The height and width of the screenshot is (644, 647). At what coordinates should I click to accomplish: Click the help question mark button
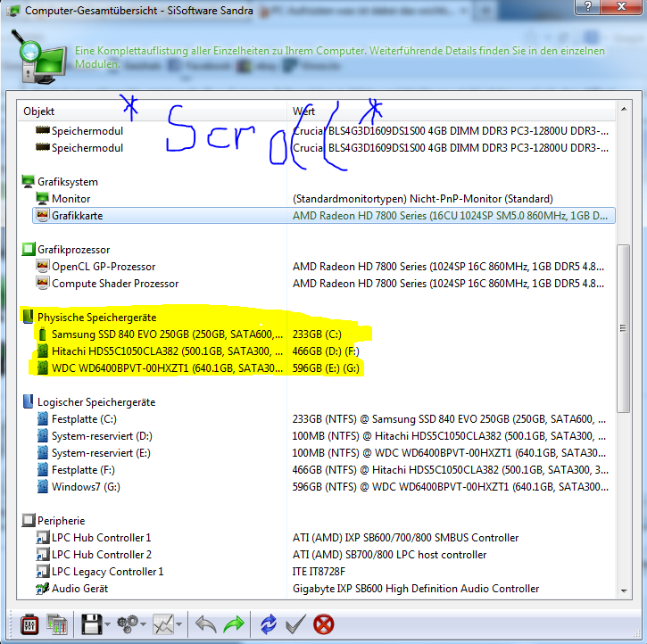pyautogui.click(x=587, y=6)
